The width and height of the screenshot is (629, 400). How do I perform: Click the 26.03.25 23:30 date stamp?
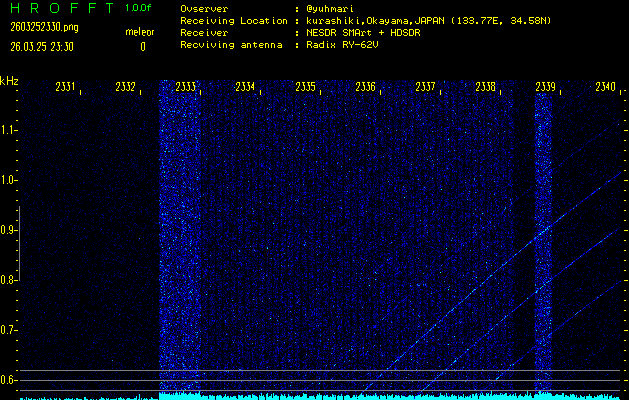tap(44, 46)
